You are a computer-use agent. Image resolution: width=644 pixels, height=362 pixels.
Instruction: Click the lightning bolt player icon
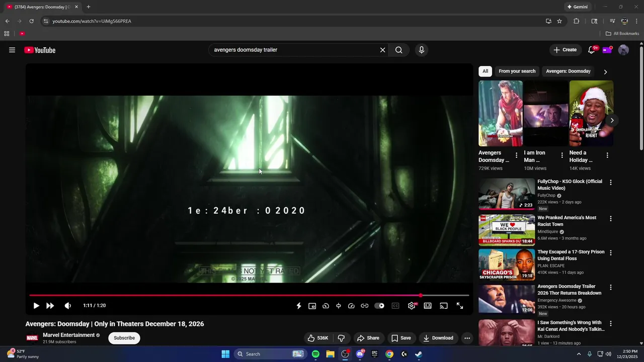coord(299,306)
